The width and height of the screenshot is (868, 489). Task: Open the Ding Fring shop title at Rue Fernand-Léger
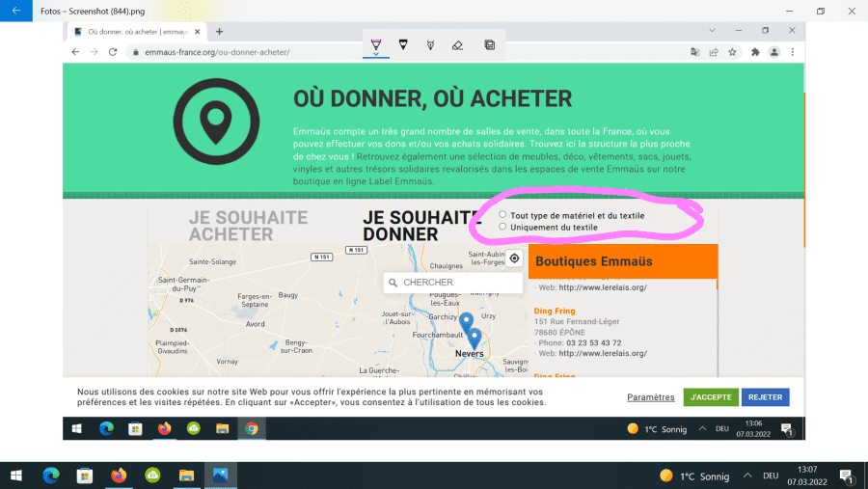[x=555, y=312]
